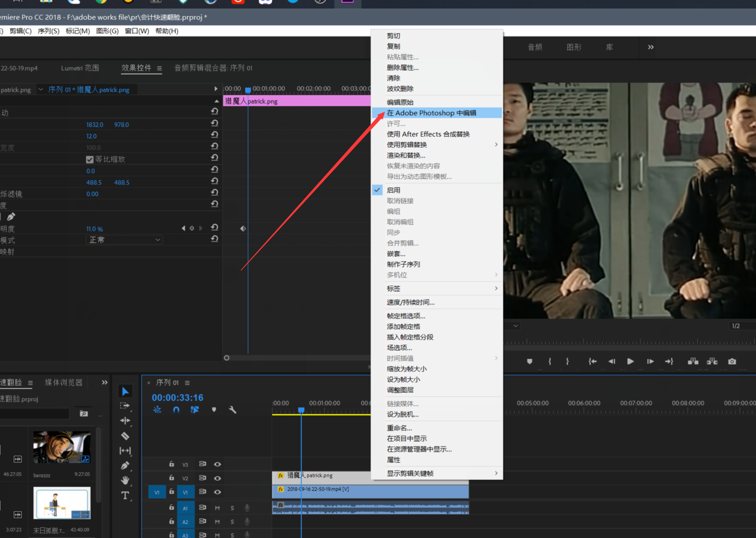
Task: Open project panel overflow chevrons
Action: (x=104, y=382)
